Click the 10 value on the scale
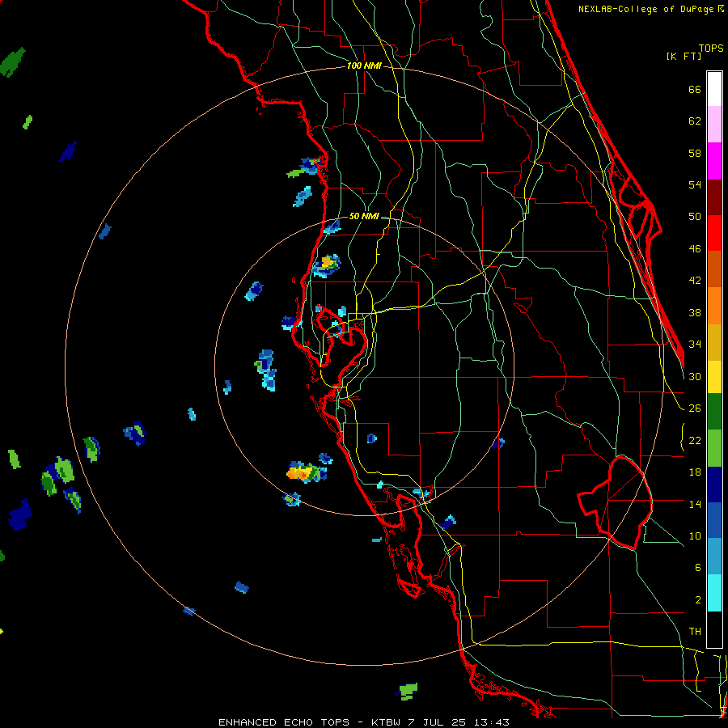Screen dimensions: 728x728 click(x=695, y=536)
